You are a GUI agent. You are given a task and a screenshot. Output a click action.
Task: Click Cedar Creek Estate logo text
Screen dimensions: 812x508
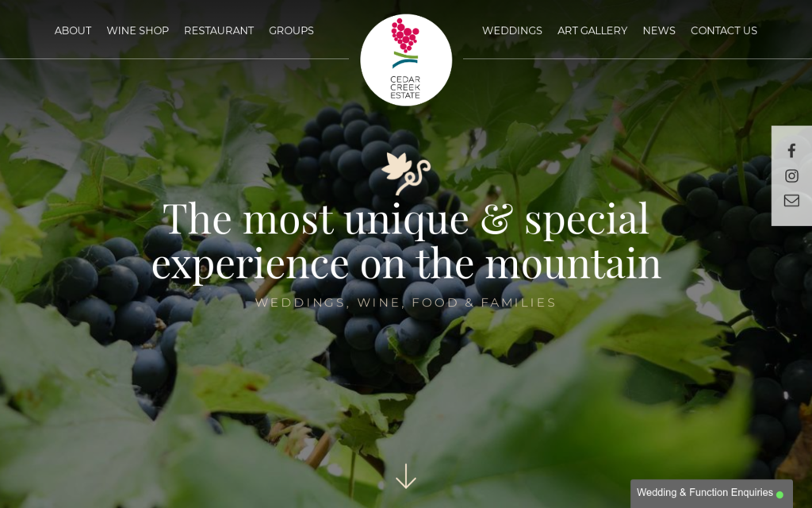pos(405,87)
